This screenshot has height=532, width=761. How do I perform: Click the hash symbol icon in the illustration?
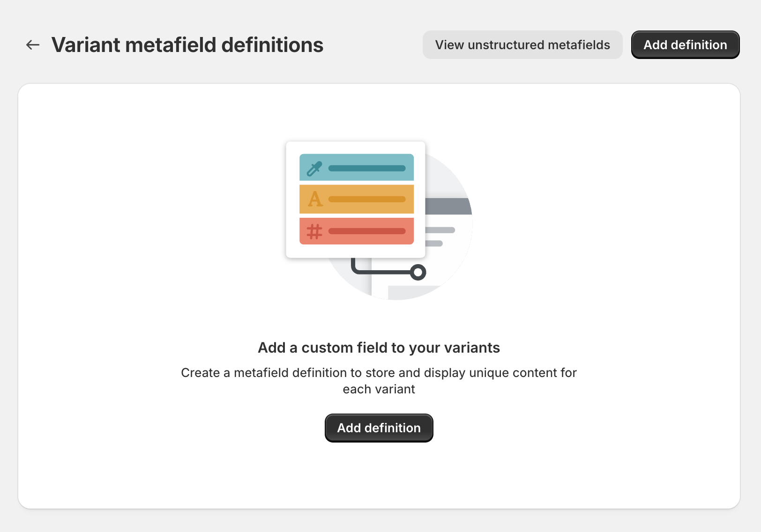click(x=314, y=231)
